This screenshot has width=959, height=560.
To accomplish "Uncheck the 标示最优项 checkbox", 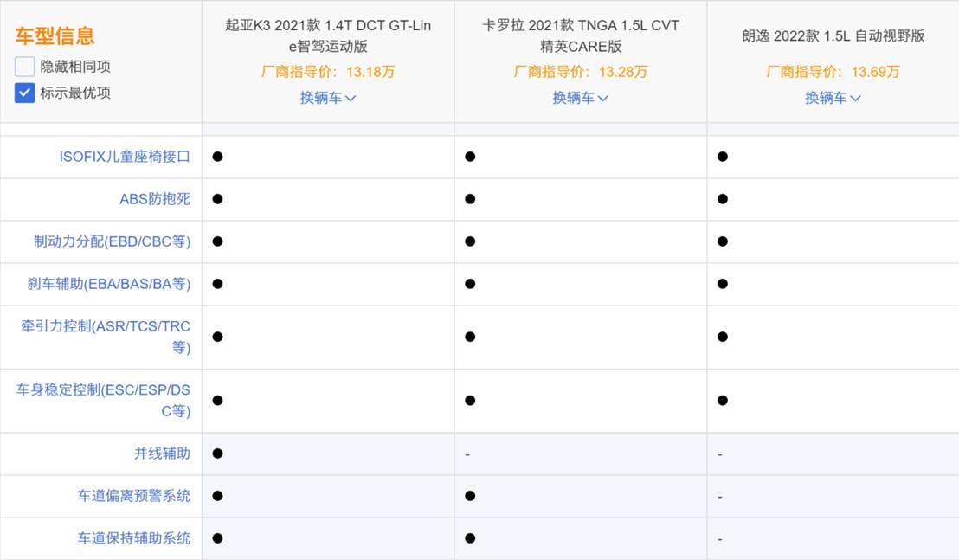I will click(25, 93).
